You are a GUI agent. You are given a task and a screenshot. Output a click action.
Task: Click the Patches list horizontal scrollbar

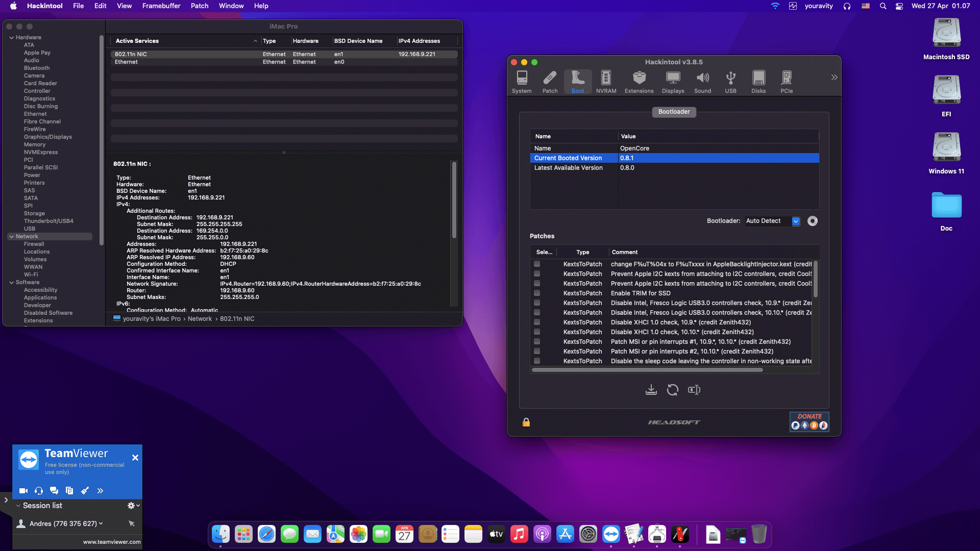click(x=647, y=370)
